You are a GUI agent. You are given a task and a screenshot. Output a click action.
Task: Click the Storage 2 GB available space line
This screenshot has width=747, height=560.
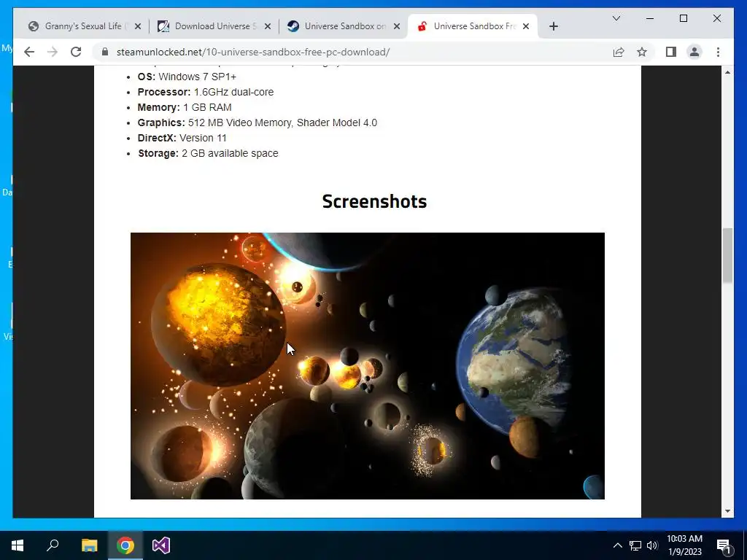pos(208,153)
